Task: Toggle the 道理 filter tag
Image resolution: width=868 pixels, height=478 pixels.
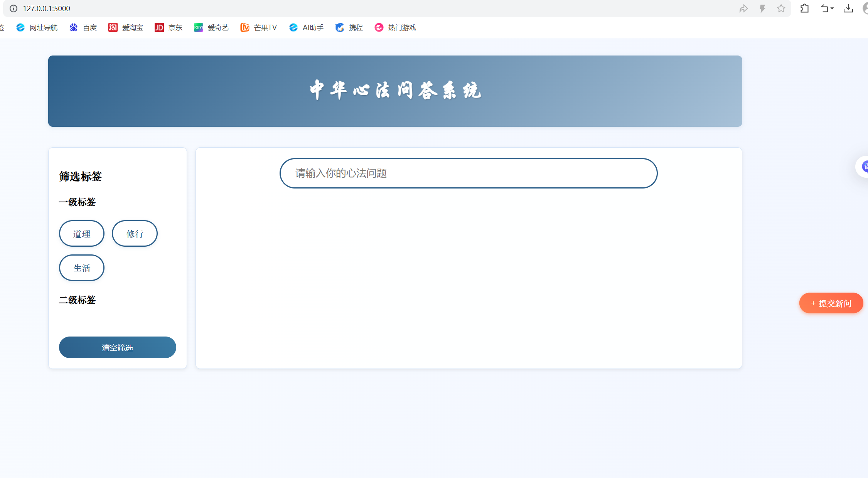Action: click(x=82, y=234)
